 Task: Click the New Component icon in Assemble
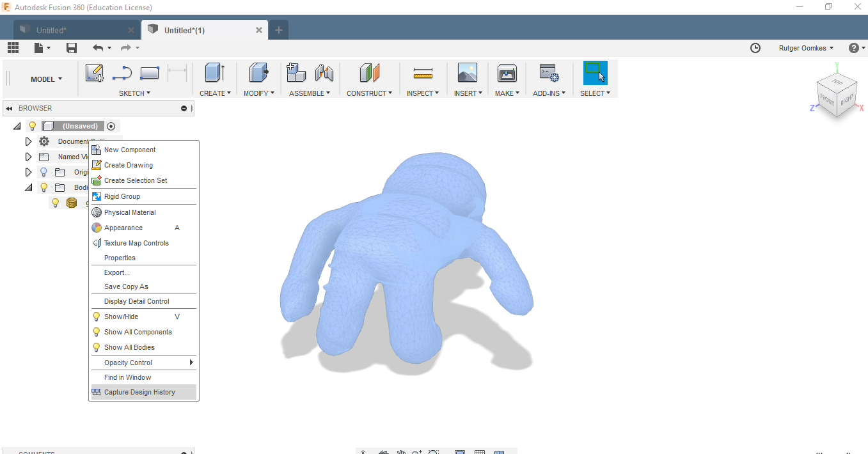coord(296,73)
